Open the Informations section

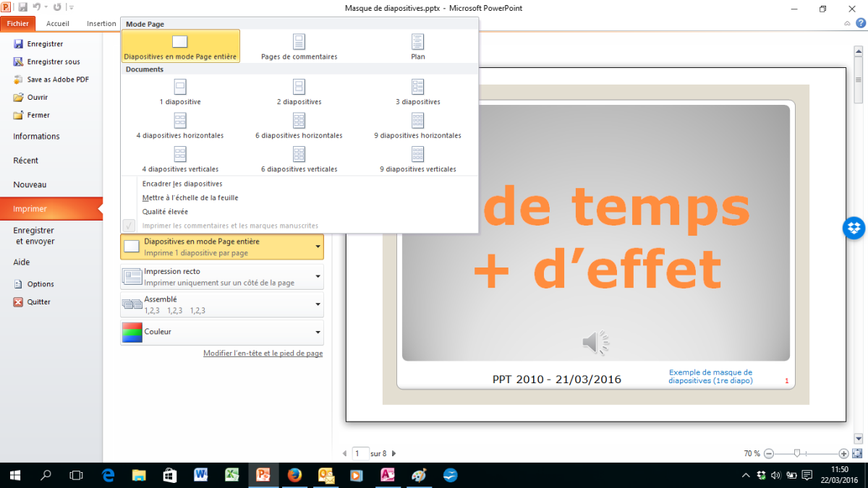[x=36, y=137]
